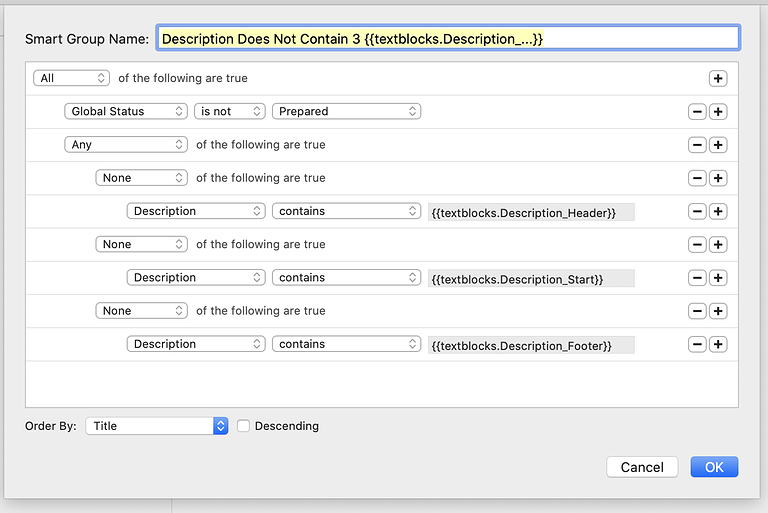
Task: Open the Any group condition dropdown
Action: (x=126, y=145)
